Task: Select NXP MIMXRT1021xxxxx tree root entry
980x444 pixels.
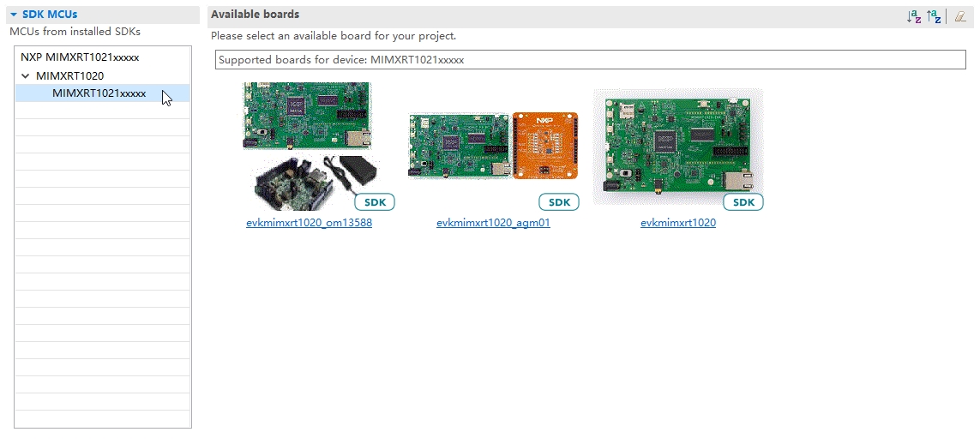Action: [x=80, y=57]
